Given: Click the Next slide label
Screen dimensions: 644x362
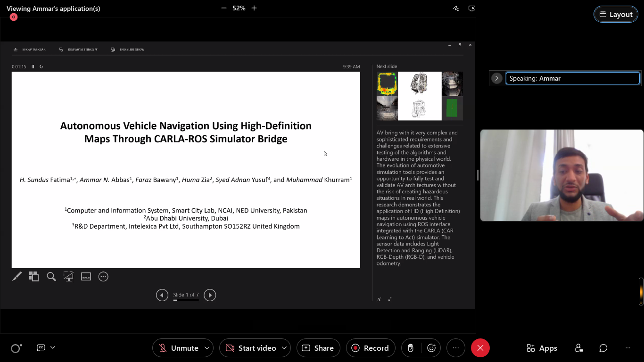Looking at the screenshot, I should [x=387, y=66].
